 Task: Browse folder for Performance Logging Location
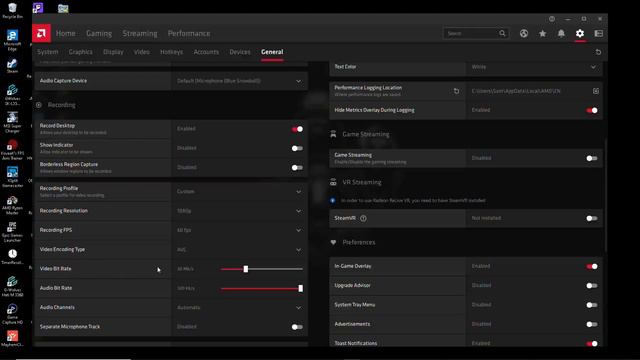coord(596,91)
